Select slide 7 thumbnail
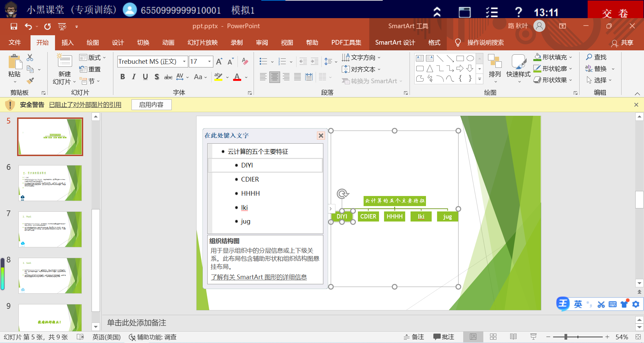Screen dimensions: 644x343 coord(50,229)
